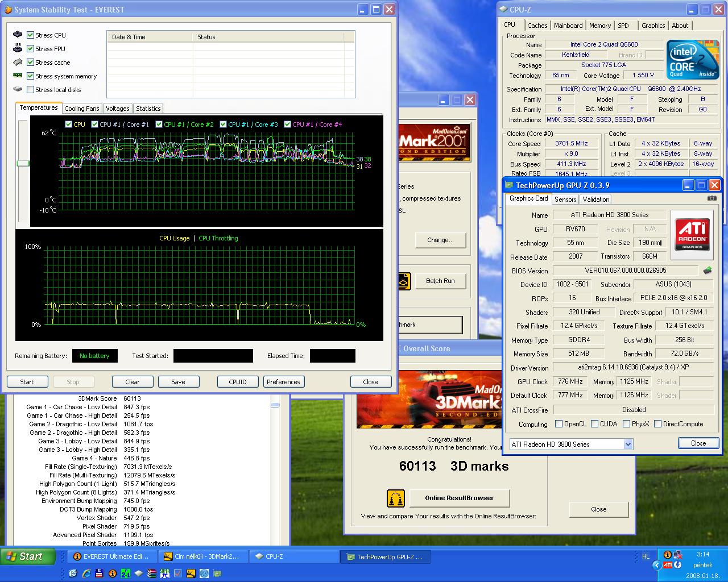Click the temperature graph vertical slider

[x=23, y=164]
